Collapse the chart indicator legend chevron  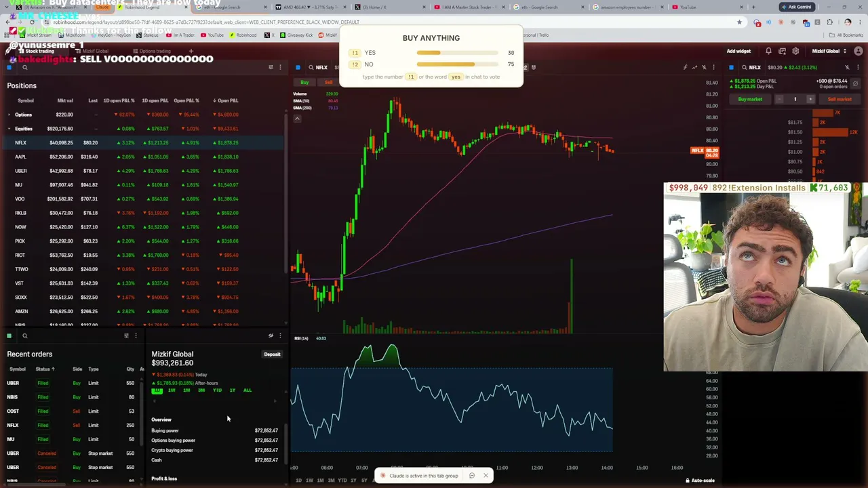(297, 119)
